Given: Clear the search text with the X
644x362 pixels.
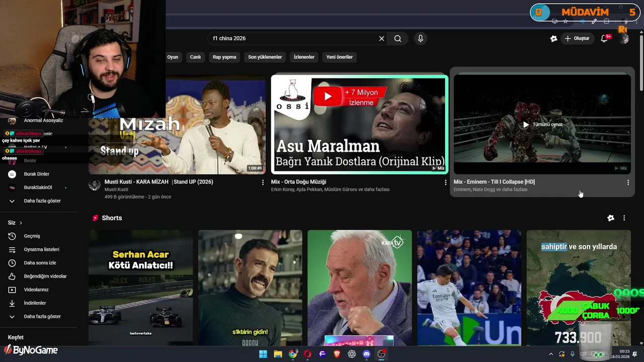Looking at the screenshot, I should tap(381, 39).
